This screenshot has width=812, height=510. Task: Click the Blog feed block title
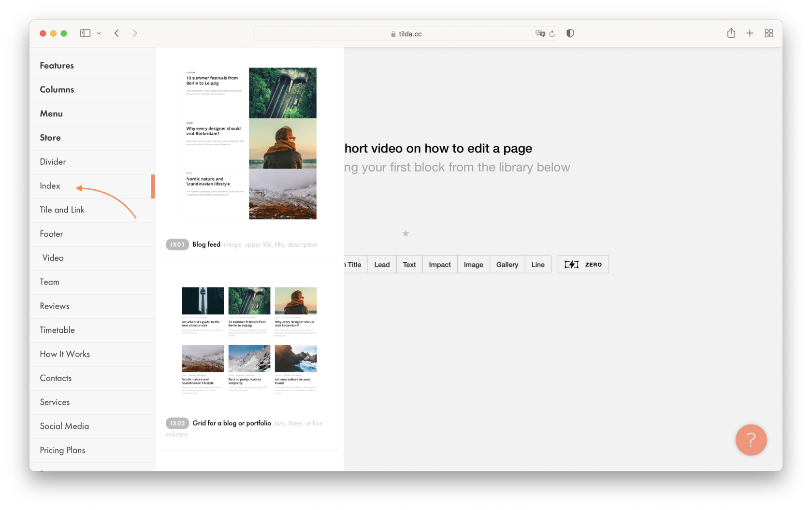point(206,245)
